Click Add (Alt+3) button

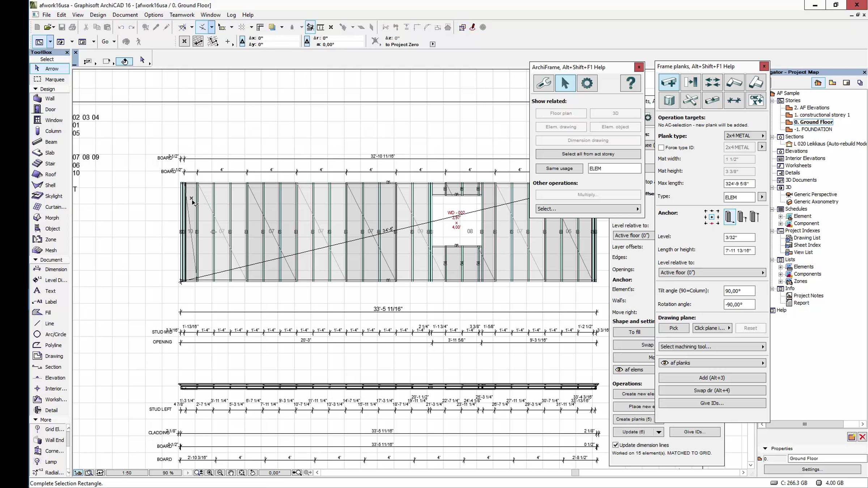[x=712, y=378]
